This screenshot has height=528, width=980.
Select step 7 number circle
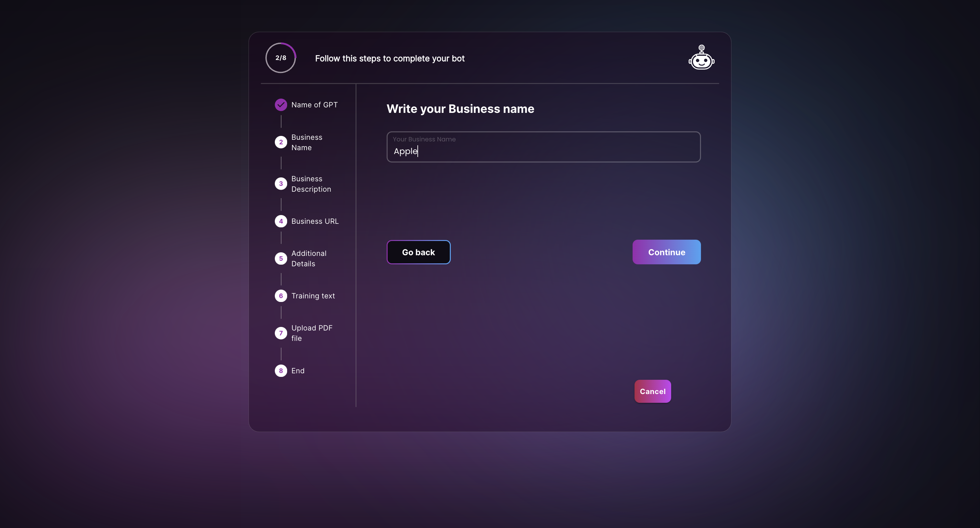[x=281, y=333]
